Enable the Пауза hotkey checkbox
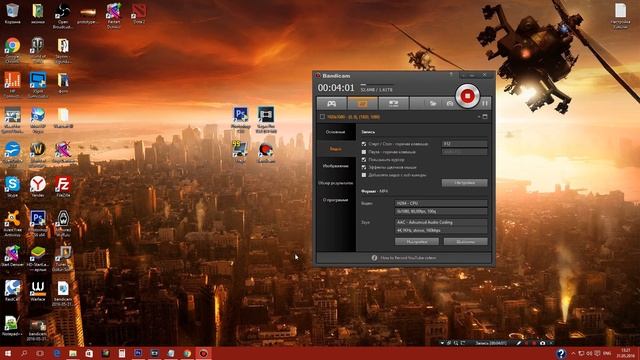The height and width of the screenshot is (360, 640). [x=364, y=152]
